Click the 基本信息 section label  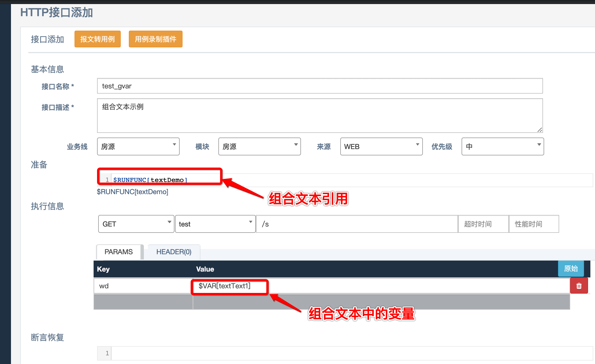click(x=47, y=69)
